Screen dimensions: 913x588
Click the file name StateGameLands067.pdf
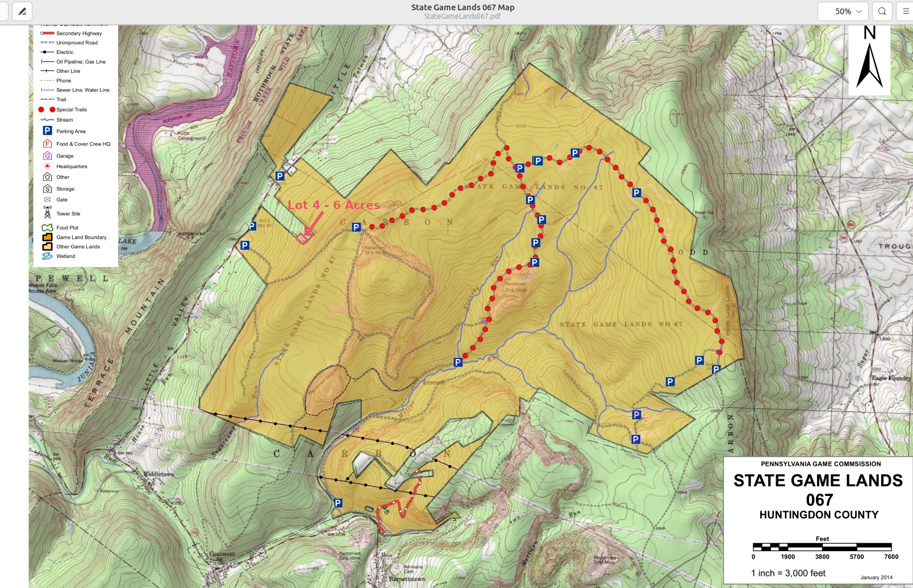pos(462,16)
